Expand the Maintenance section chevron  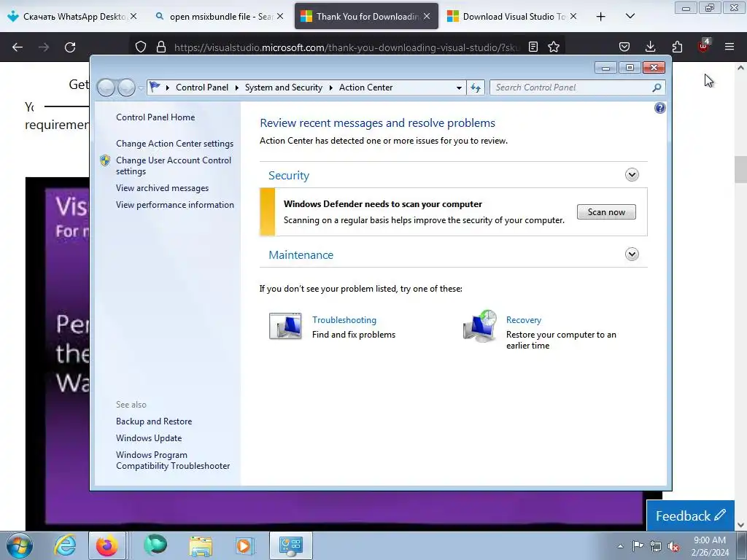pos(632,254)
